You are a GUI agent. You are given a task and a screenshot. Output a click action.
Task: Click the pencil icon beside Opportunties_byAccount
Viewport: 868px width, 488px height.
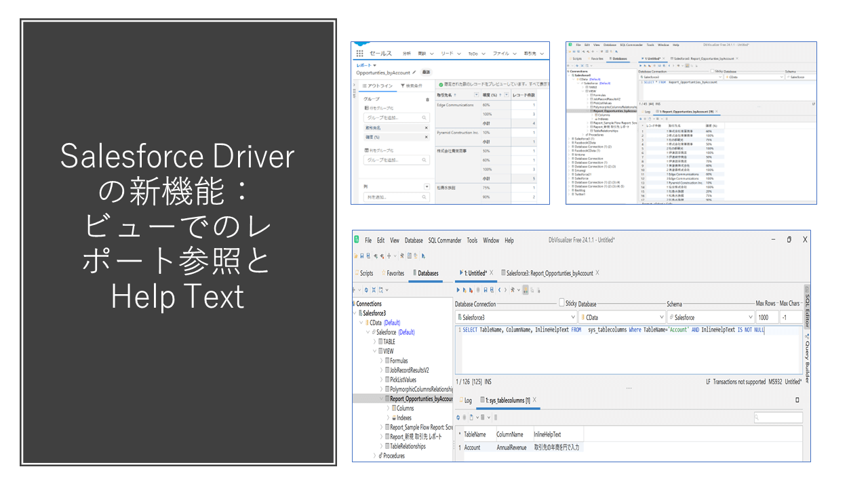(414, 72)
